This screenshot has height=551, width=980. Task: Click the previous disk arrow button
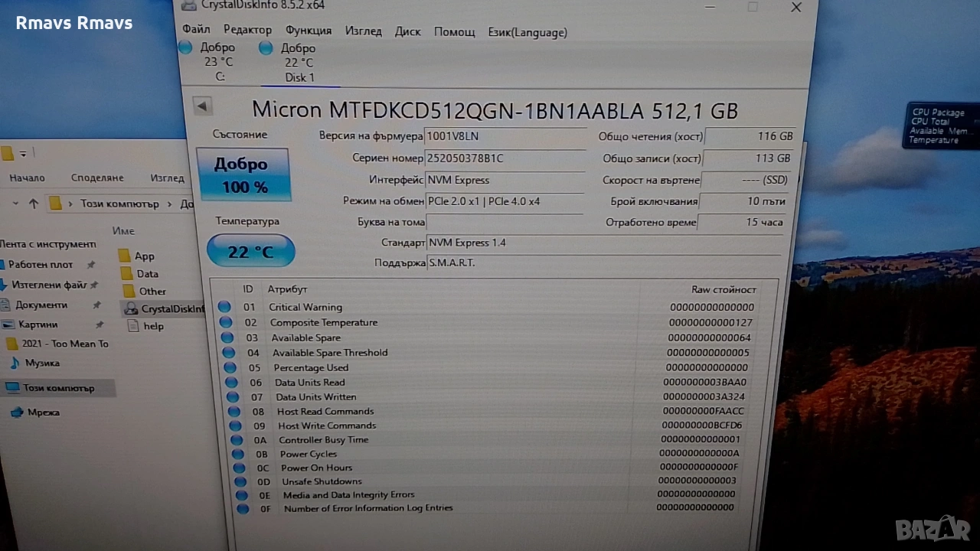pyautogui.click(x=203, y=106)
